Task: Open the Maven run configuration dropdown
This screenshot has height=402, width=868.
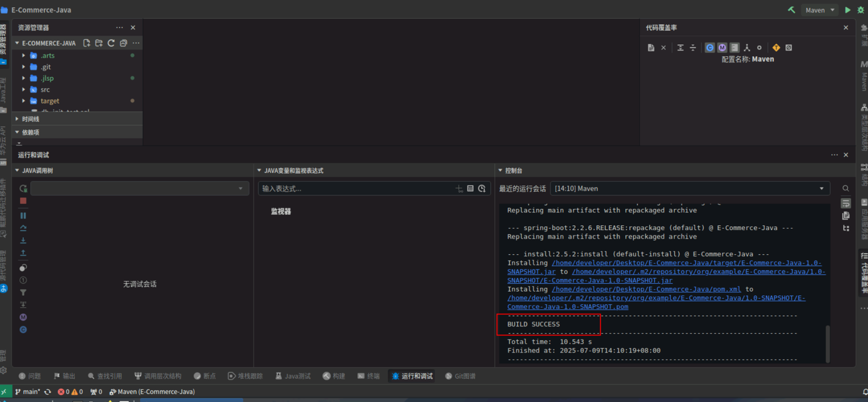Action: click(820, 10)
